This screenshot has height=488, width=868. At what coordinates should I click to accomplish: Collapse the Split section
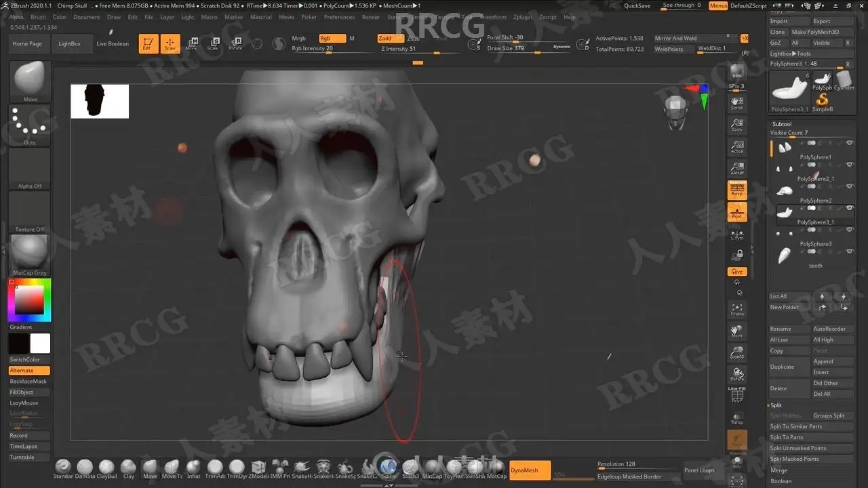[x=776, y=405]
